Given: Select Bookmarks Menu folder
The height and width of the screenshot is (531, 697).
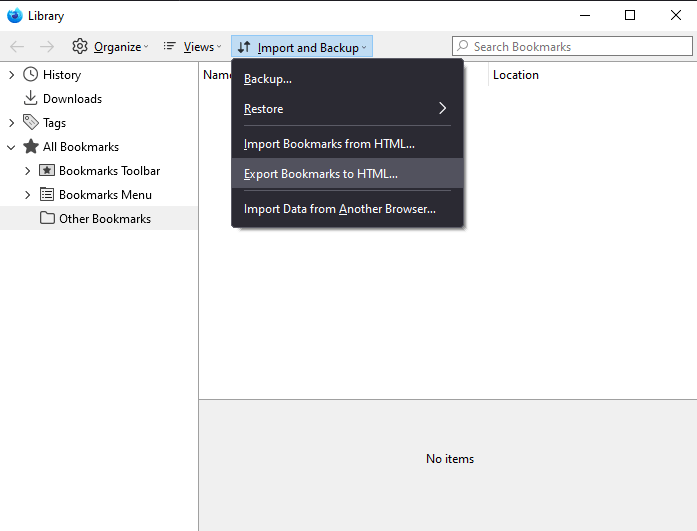Looking at the screenshot, I should point(105,195).
